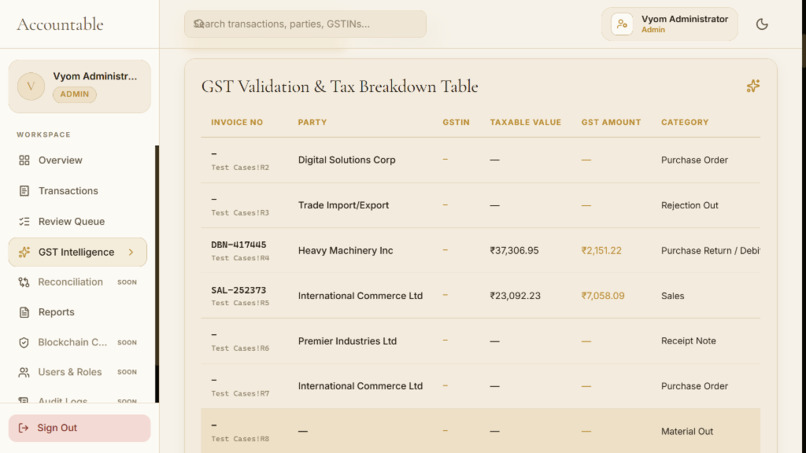Click taxable value ₹37,306.95
Image resolution: width=806 pixels, height=453 pixels.
click(514, 250)
